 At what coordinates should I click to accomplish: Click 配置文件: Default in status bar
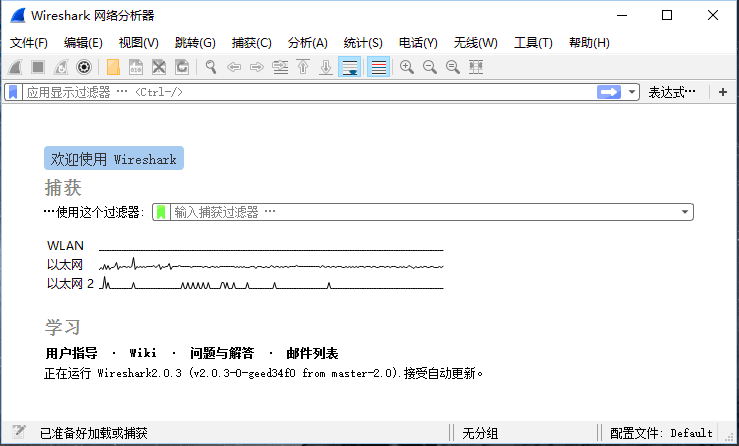[x=661, y=433]
